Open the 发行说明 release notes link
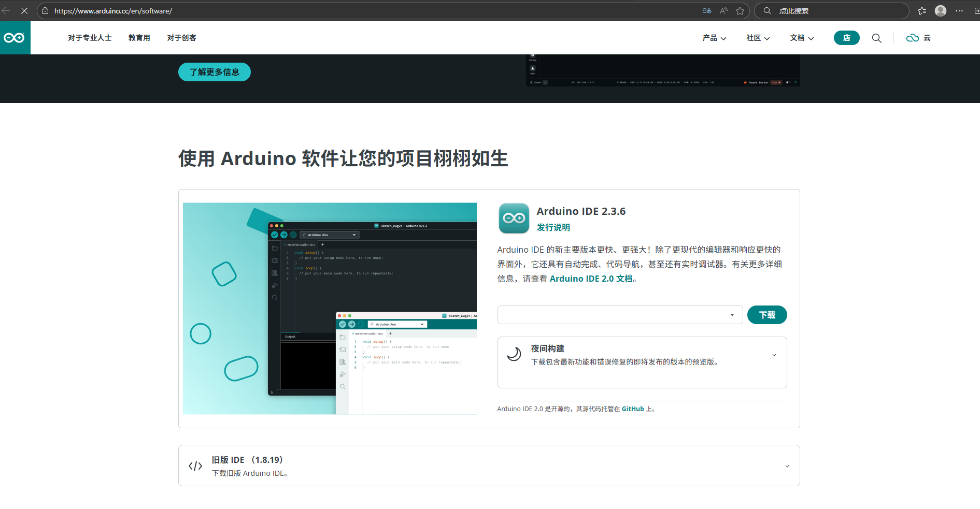This screenshot has height=509, width=980. point(553,227)
